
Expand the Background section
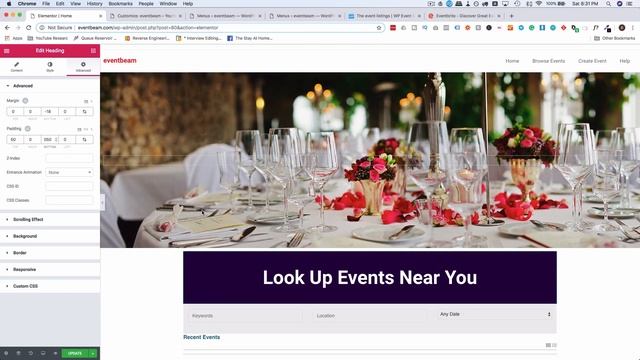tap(50, 236)
